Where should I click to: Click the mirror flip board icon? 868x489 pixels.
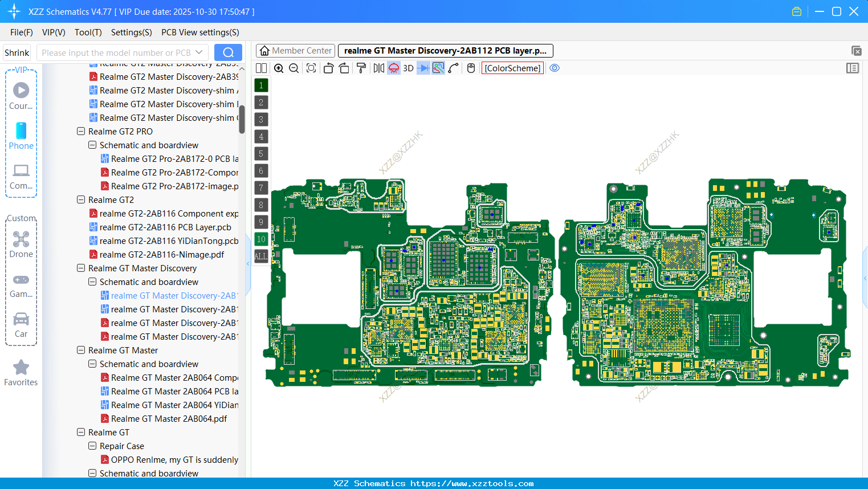coord(378,68)
